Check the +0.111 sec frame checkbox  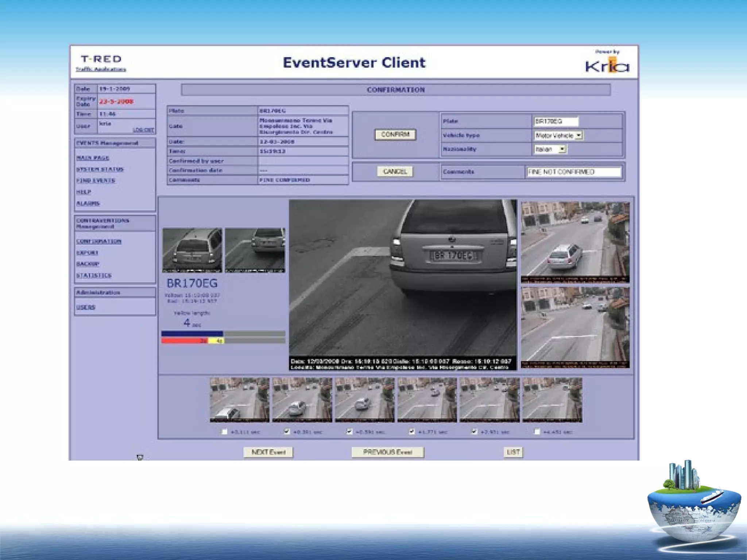[x=224, y=432]
